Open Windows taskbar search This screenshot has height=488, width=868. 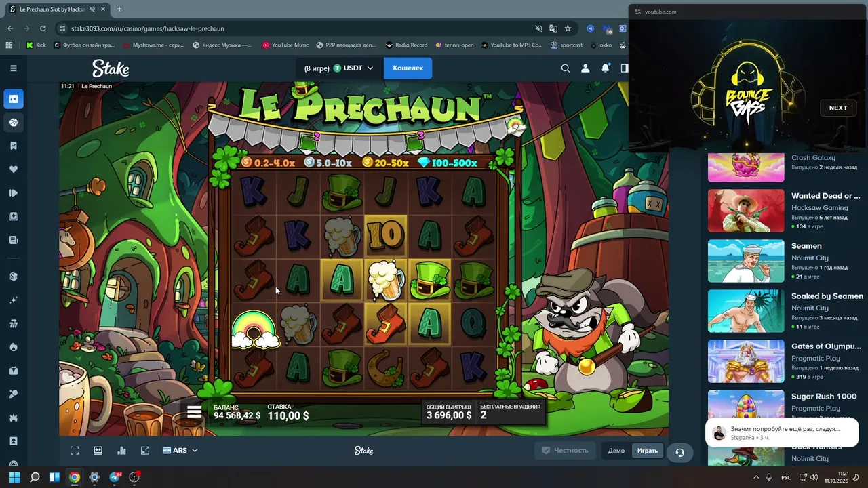tap(35, 477)
